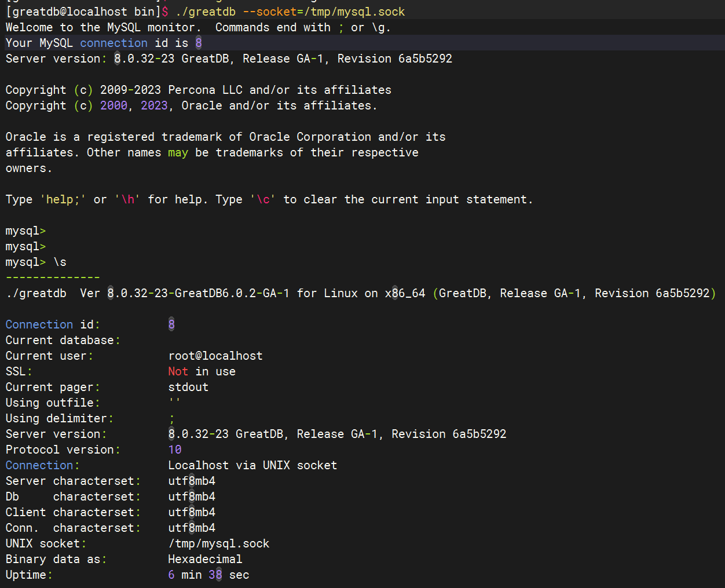
Task: Click the 'Localhost via UNIX socket' value
Action: click(x=252, y=465)
